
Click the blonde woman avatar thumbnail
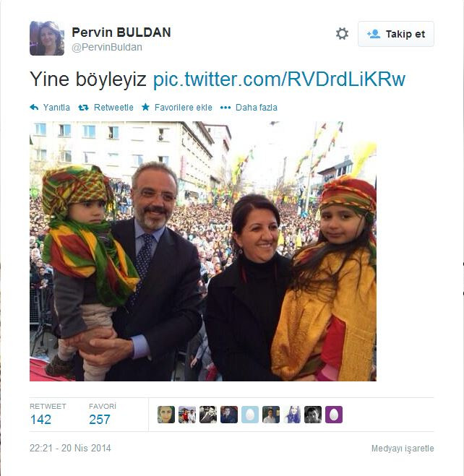click(292, 415)
